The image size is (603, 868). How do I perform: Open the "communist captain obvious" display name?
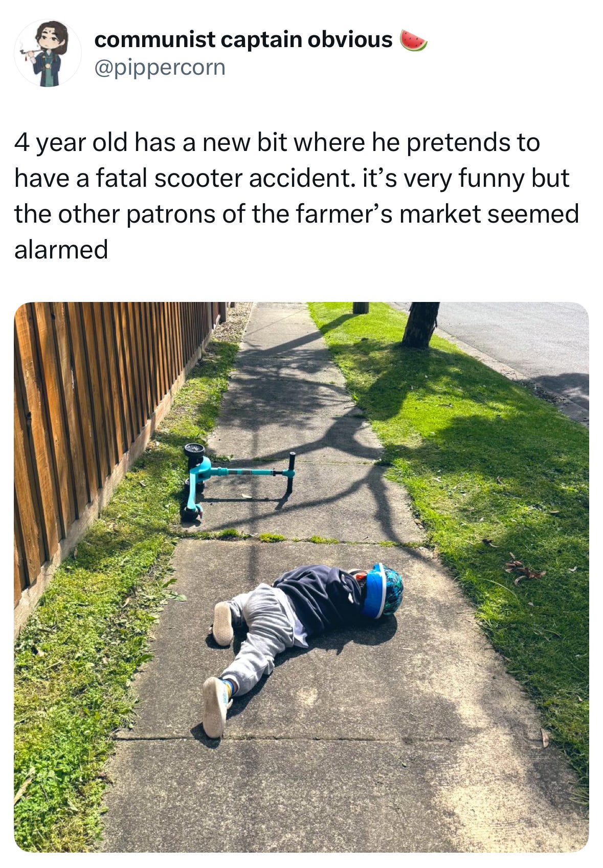[243, 40]
